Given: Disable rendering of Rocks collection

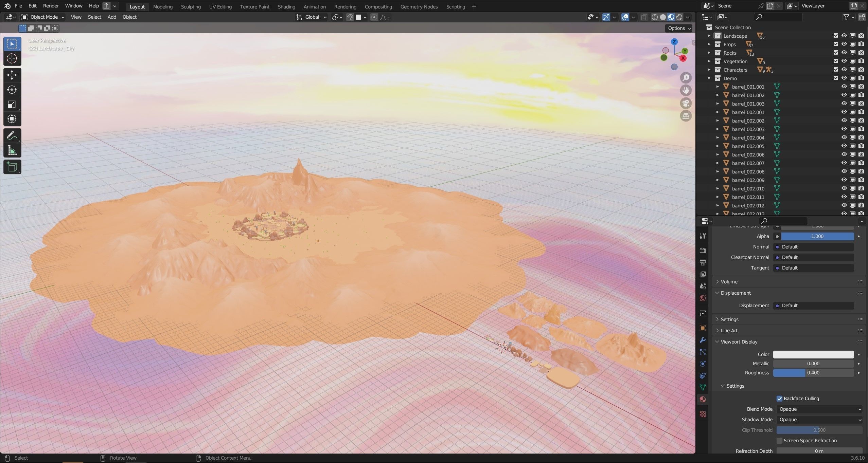Looking at the screenshot, I should (861, 53).
